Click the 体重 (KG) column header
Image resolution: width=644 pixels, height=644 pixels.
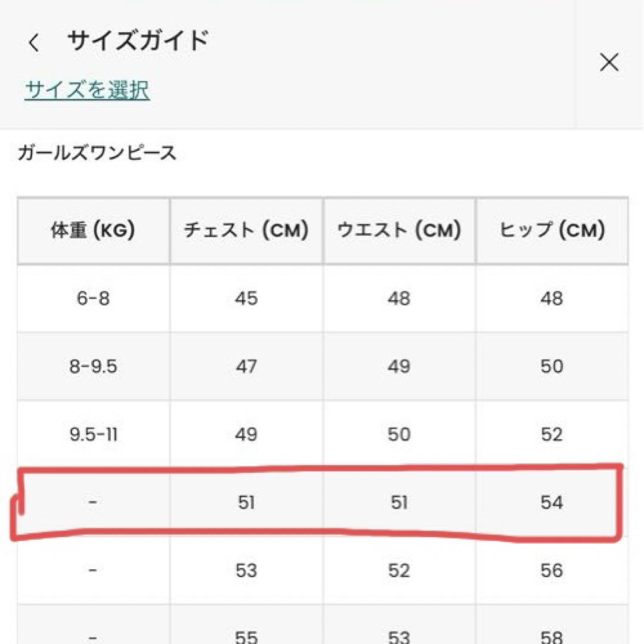coord(93,230)
